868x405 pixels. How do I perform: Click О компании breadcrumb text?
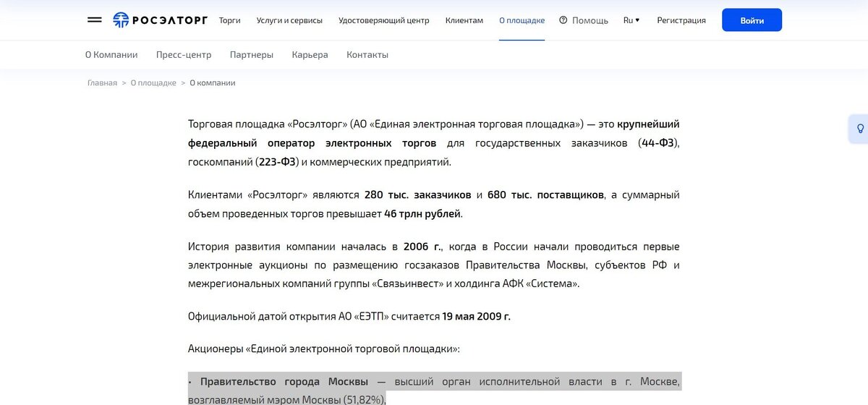tap(213, 83)
